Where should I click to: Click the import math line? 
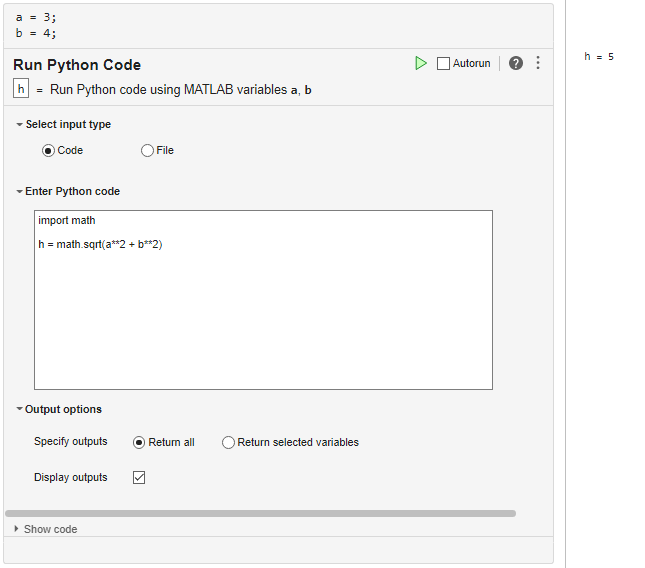67,220
